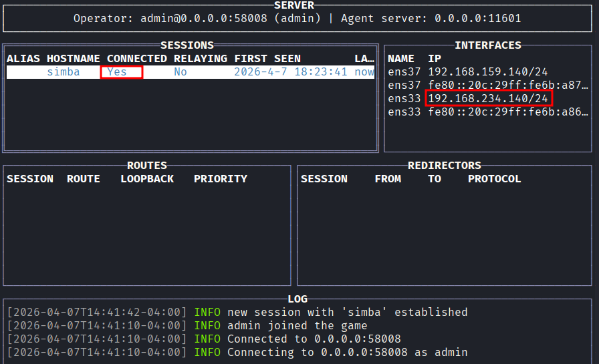Select Agent server 0.0.0.0:11601 text
Viewport: 599px width, 364px height.
point(431,19)
